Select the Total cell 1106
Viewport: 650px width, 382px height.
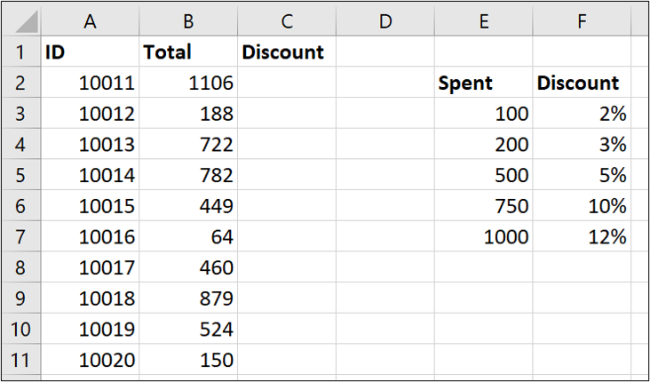[x=188, y=83]
